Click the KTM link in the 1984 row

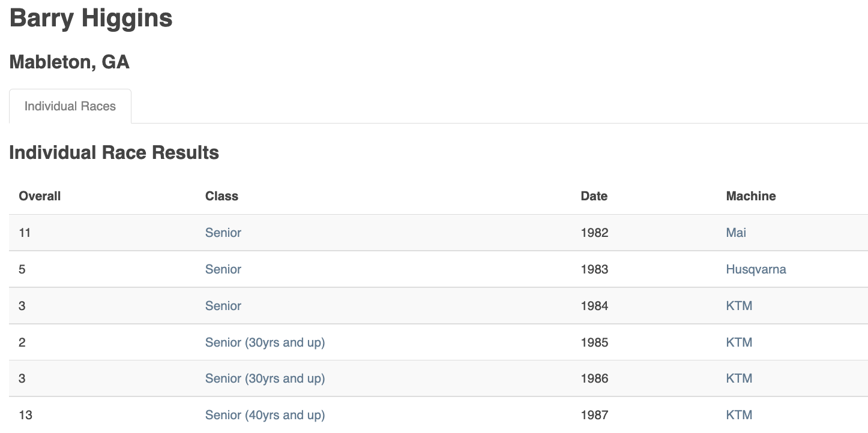[739, 306]
